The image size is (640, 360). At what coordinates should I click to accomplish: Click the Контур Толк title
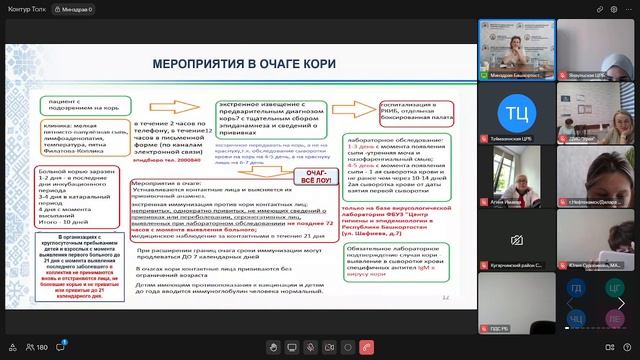(x=27, y=9)
